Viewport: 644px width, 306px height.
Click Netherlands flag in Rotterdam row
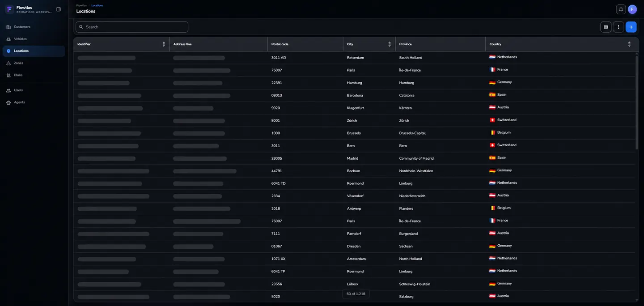pos(492,57)
